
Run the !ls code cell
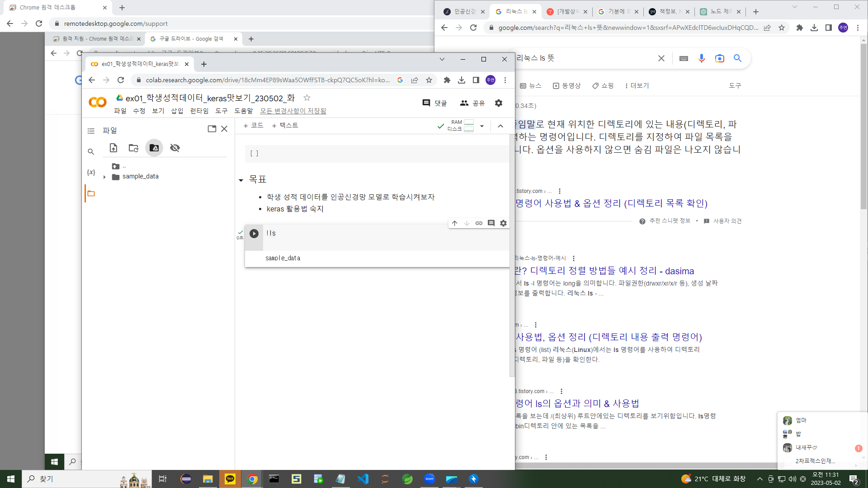pos(254,234)
